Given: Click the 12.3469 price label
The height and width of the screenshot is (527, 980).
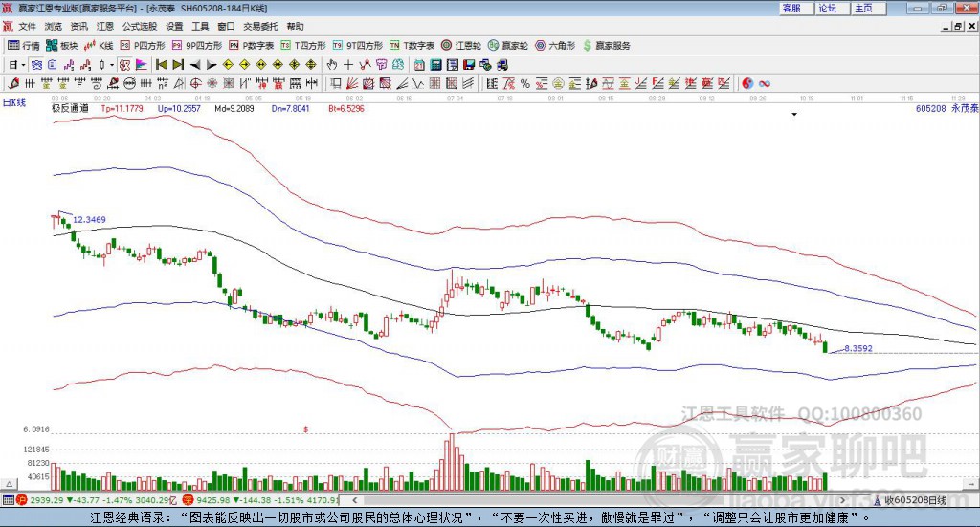Looking at the screenshot, I should click(x=89, y=220).
